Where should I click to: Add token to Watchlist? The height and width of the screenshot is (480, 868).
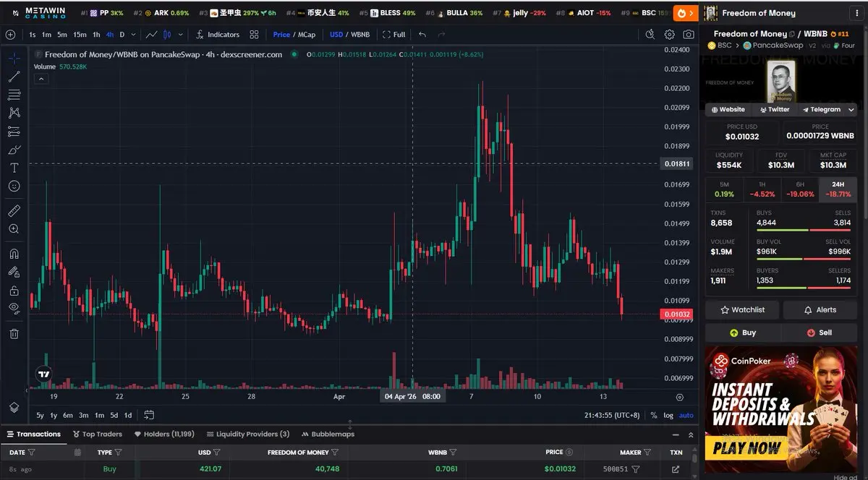pos(742,309)
